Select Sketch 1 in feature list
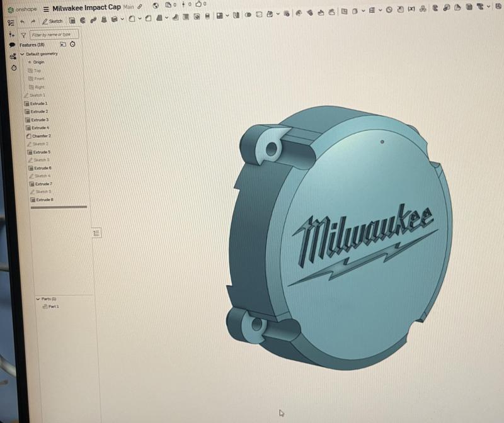 35,96
